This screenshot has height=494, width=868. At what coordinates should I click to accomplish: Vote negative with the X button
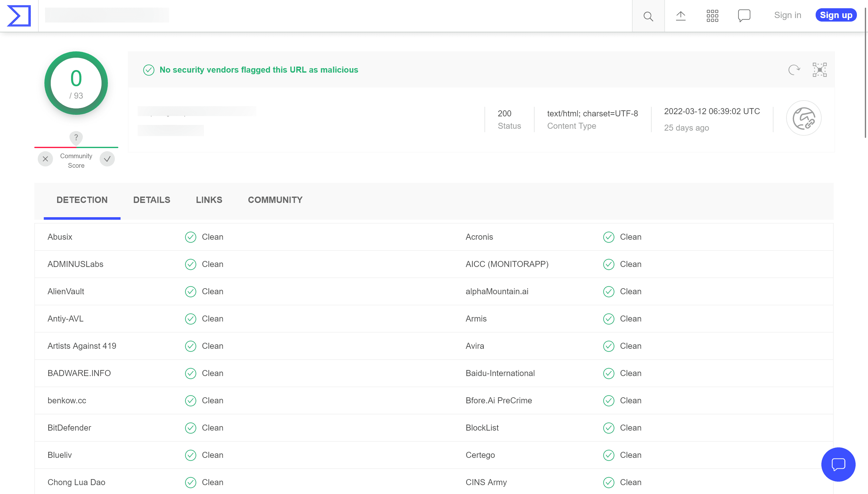45,159
